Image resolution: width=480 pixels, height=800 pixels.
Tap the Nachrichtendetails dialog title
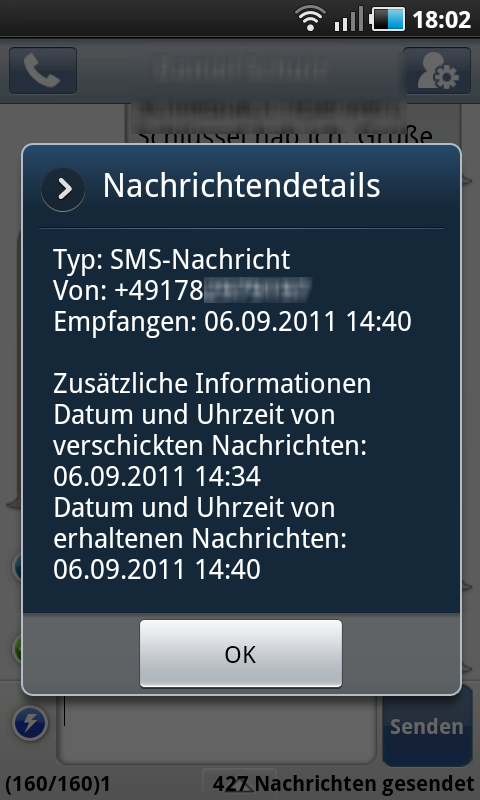[241, 185]
